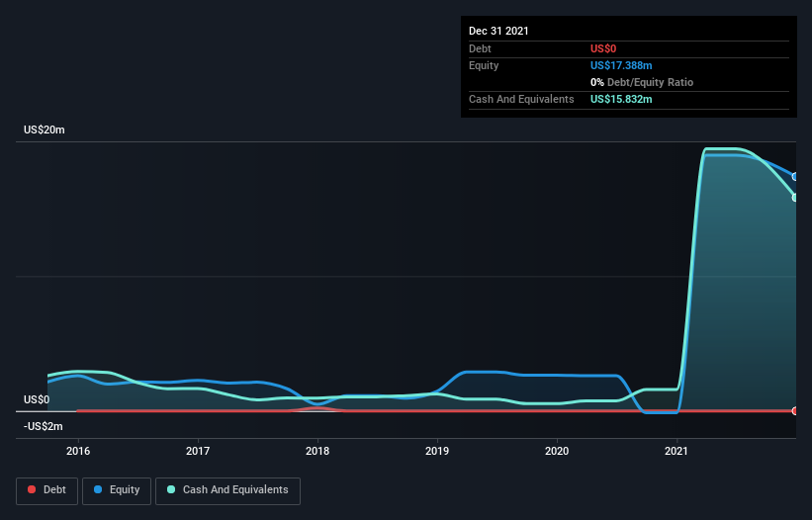Click the 0% Debt/Equity Ratio text
This screenshot has height=520, width=812.
pos(642,82)
